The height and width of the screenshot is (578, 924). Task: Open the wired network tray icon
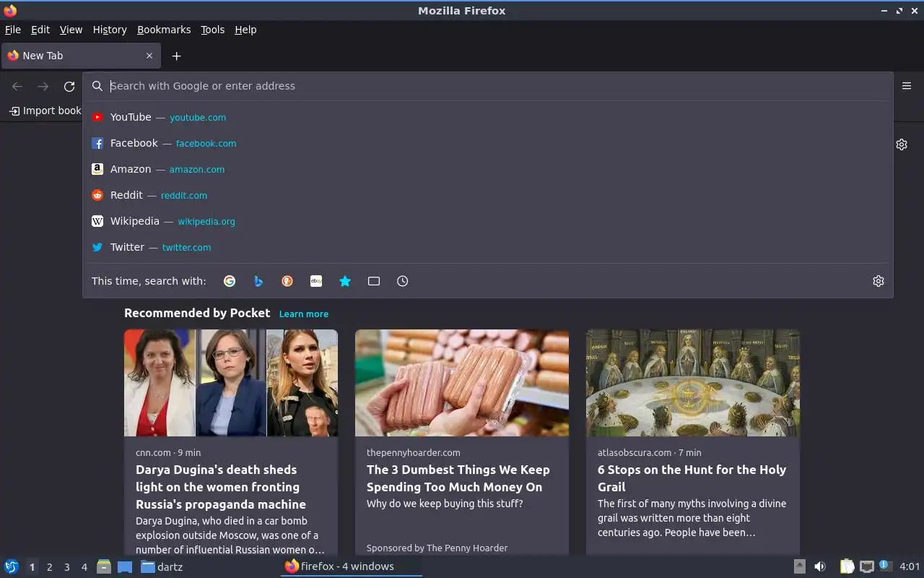click(867, 566)
